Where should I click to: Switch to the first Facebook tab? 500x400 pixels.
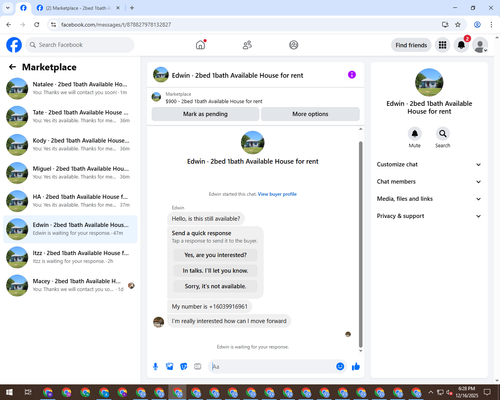click(x=23, y=8)
